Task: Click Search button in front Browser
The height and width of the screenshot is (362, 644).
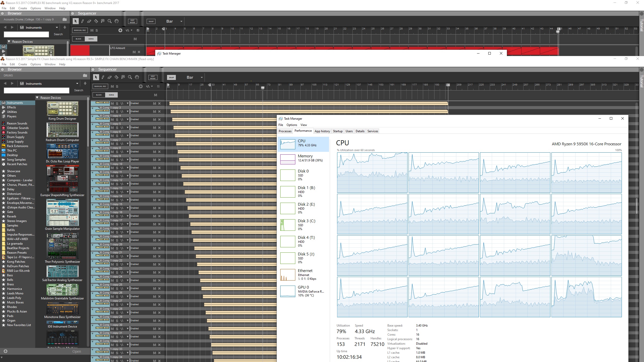Action: coord(78,90)
